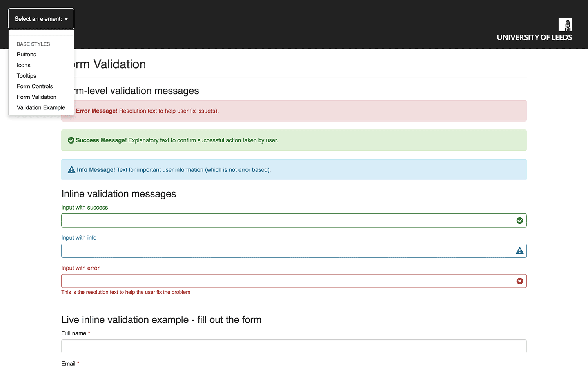The image size is (588, 368).
Task: Click the University of Leeds crest logo
Action: (565, 24)
